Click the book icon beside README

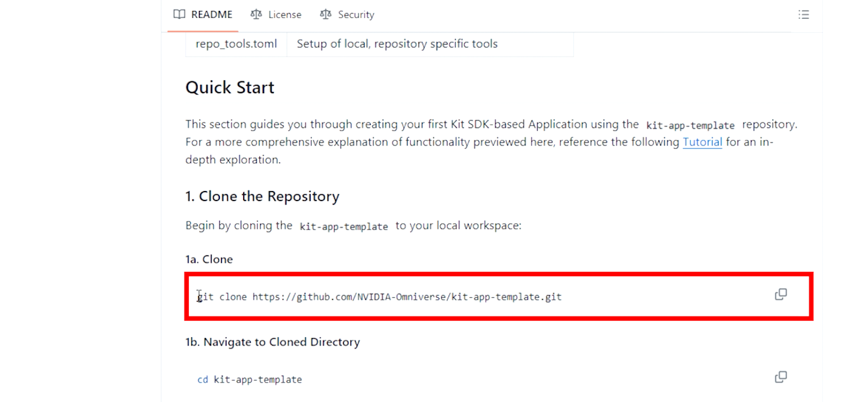coord(179,15)
